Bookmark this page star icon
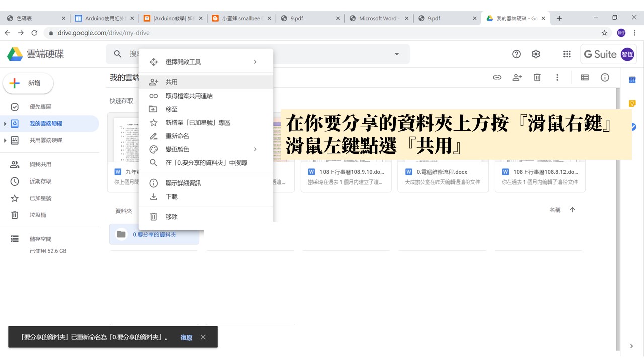The height and width of the screenshot is (362, 644). point(604,33)
